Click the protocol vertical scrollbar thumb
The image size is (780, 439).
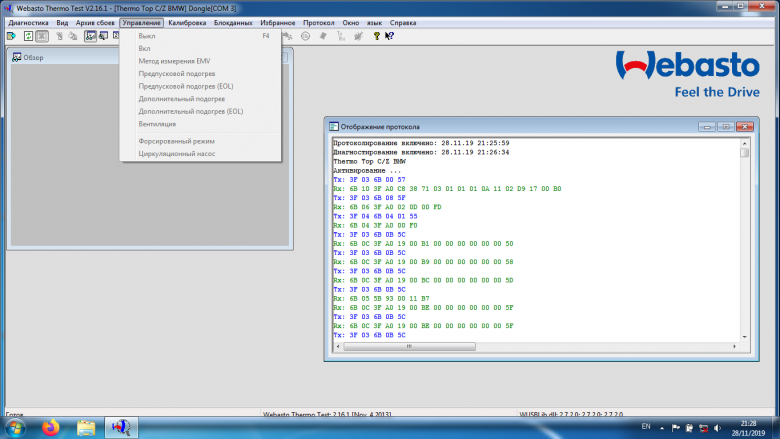pos(745,153)
